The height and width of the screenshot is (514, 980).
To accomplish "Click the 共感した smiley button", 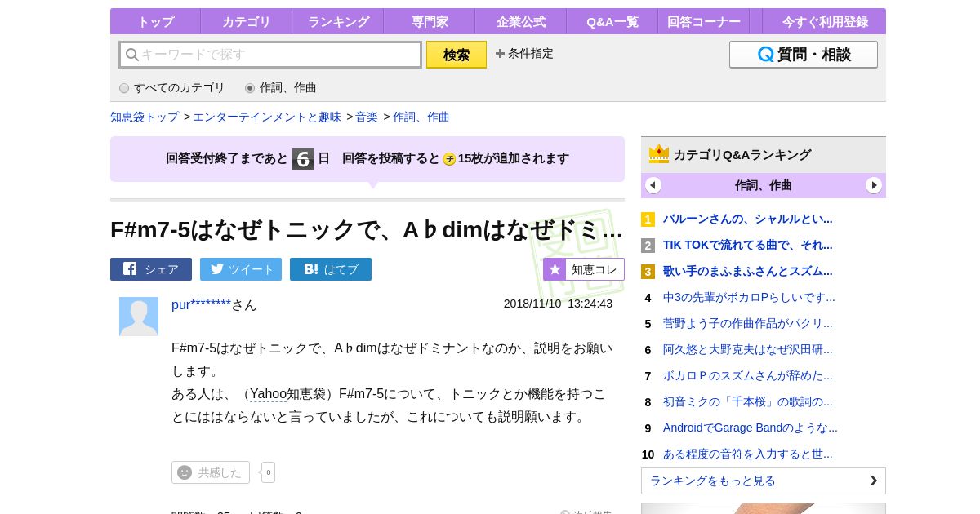I will pos(211,472).
